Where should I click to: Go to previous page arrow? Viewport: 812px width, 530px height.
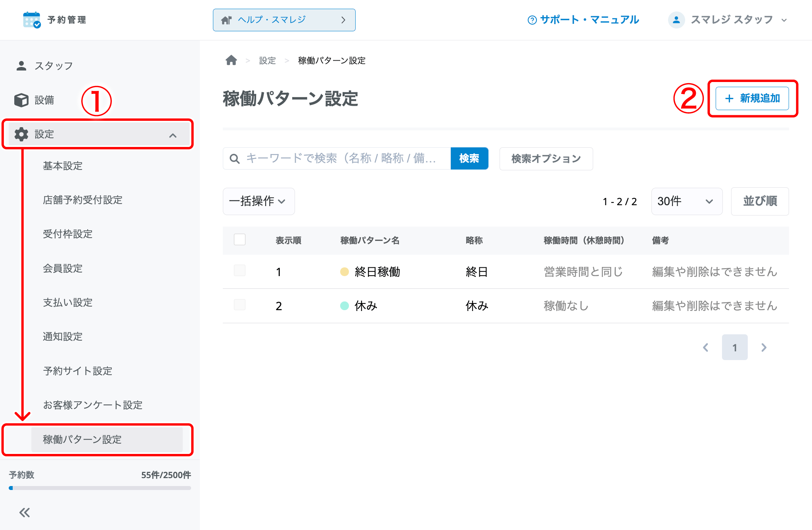point(706,347)
